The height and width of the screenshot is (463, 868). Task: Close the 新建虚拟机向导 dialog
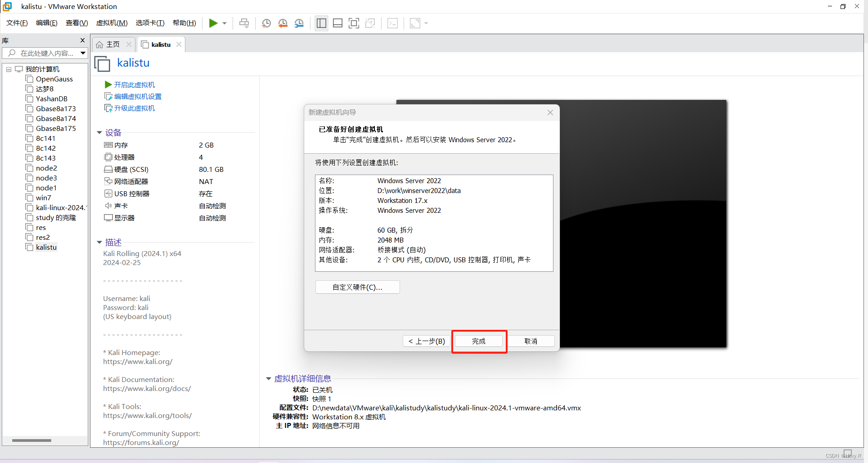pos(550,112)
